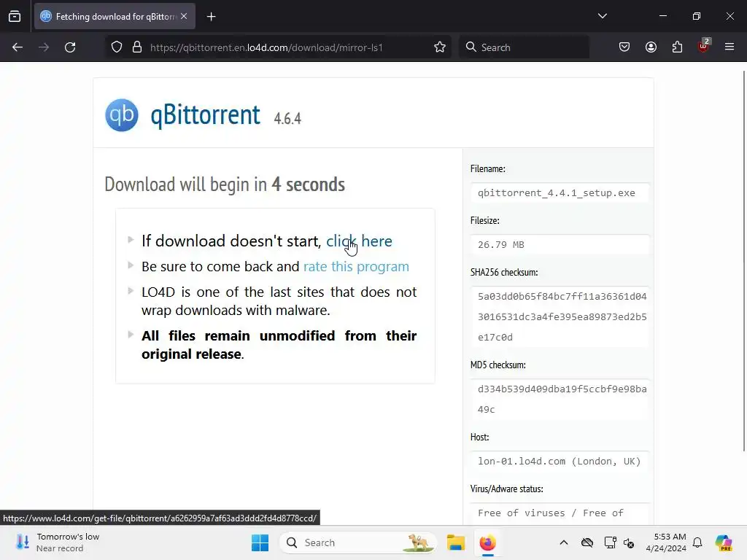Go back to the previous page
This screenshot has height=560, width=747.
(18, 47)
